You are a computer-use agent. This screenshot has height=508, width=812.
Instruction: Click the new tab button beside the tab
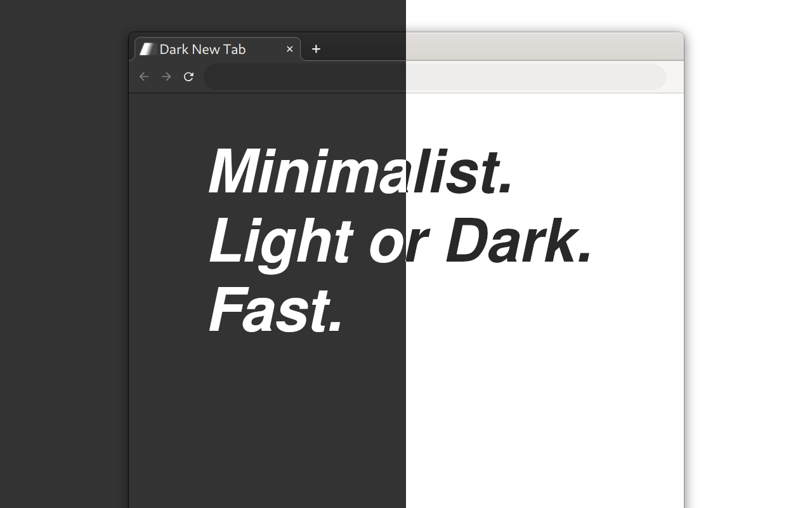pyautogui.click(x=316, y=49)
